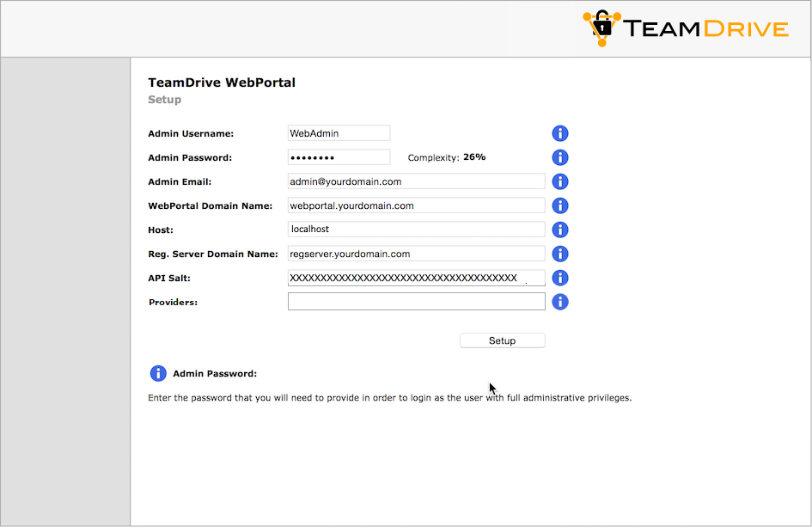
Task: Select the empty Providers input box
Action: coord(416,301)
